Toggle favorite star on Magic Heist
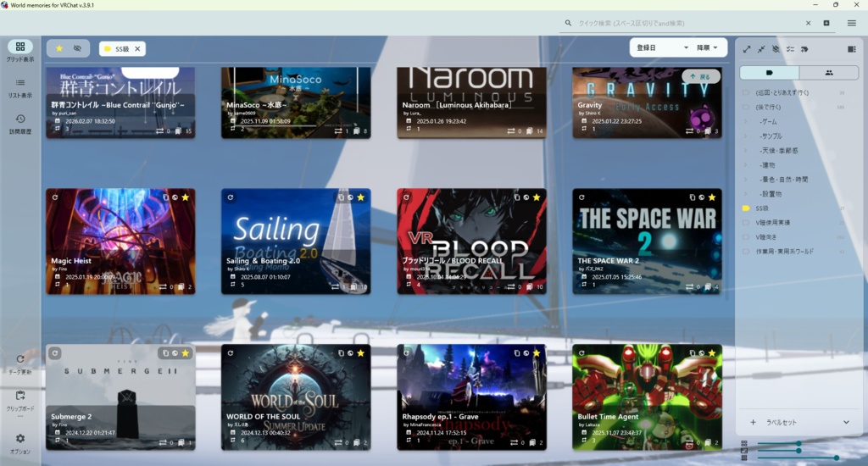 (186, 197)
